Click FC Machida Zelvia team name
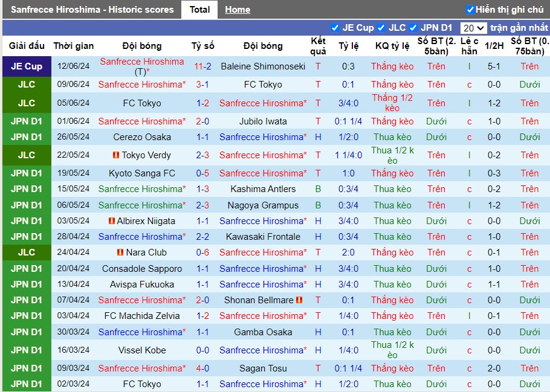 142,315
